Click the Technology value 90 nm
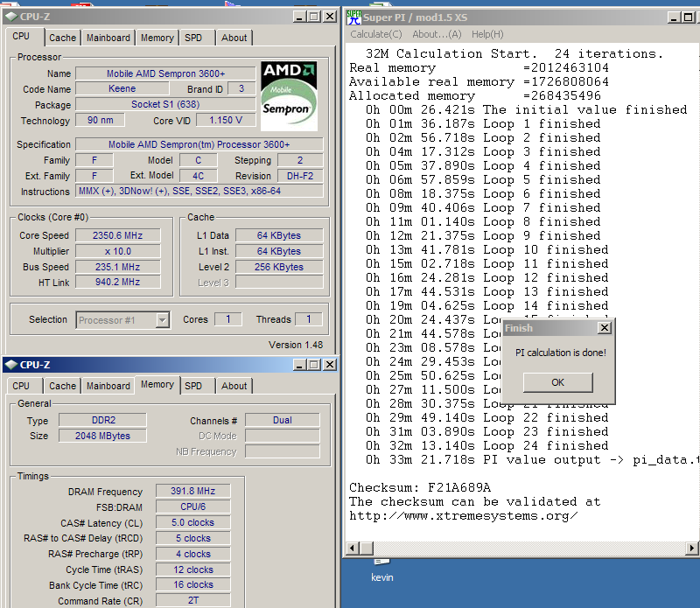 (100, 120)
